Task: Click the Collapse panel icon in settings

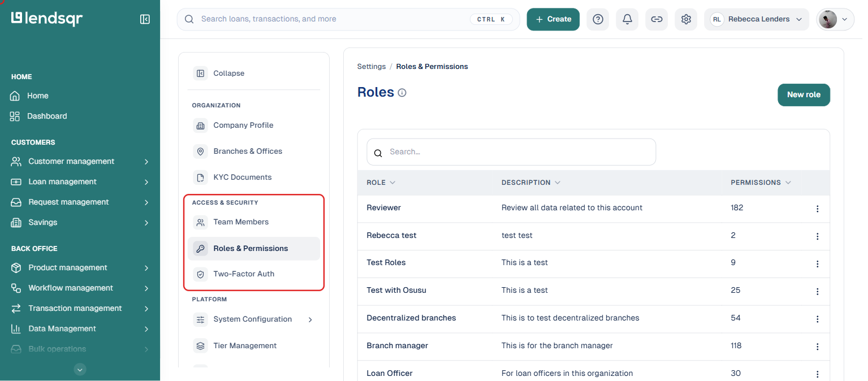Action: tap(200, 73)
